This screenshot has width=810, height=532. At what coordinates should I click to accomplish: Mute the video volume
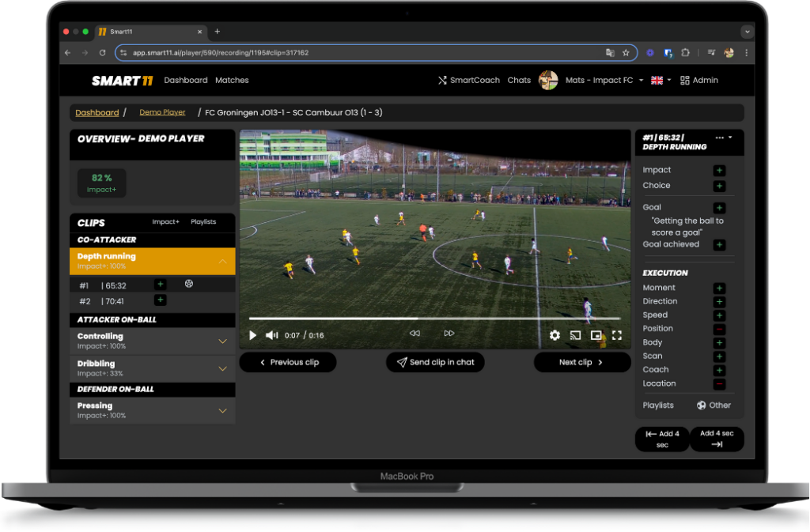coord(272,335)
